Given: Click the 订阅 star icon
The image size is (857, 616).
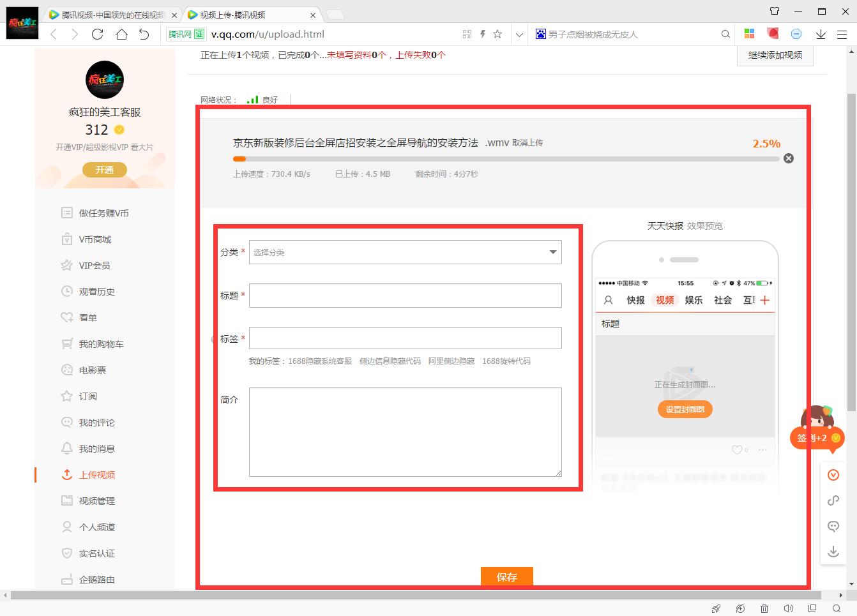Looking at the screenshot, I should [x=66, y=396].
